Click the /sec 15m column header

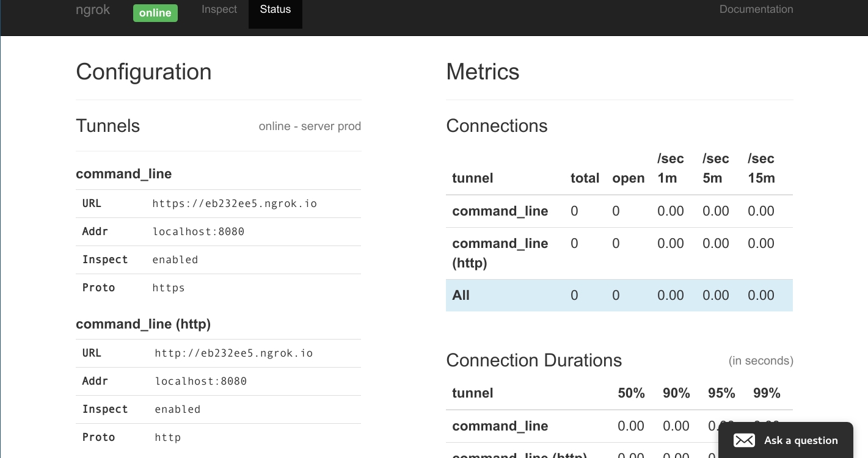[761, 169]
